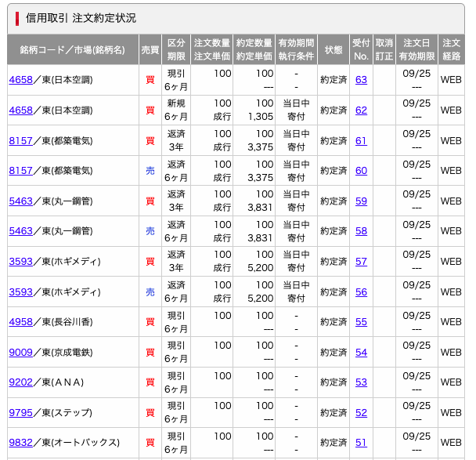476x460 pixels.
Task: Click receipt number 61 for 都築電気 buy order
Action: (x=361, y=141)
